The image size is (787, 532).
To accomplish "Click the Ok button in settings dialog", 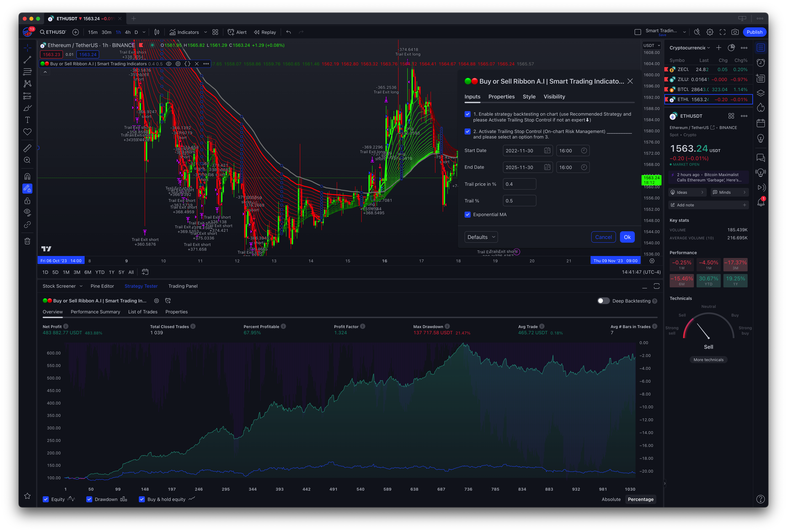I will (x=627, y=237).
